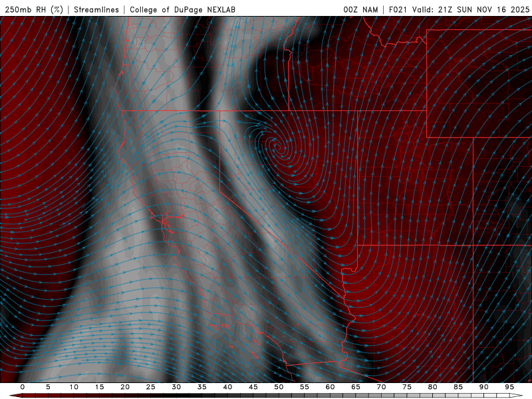Click the colorbar label "75"

[x=407, y=387]
